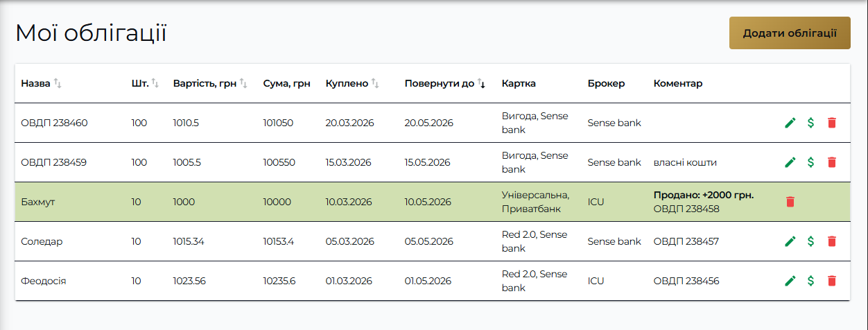868x330 pixels.
Task: Edit the Феодосія bond with pencil icon
Action: (790, 281)
